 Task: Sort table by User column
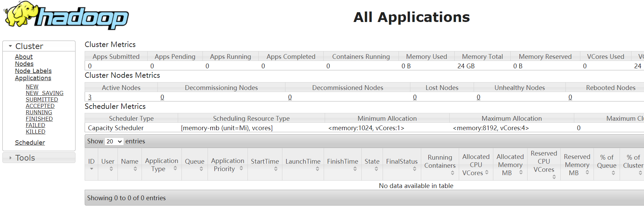pyautogui.click(x=108, y=164)
